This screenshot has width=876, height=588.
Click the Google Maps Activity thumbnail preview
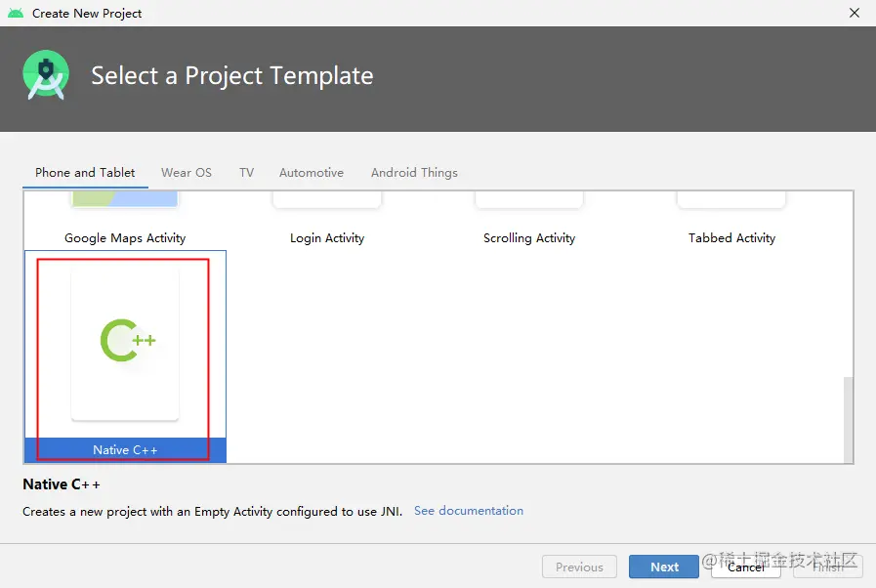click(x=125, y=199)
